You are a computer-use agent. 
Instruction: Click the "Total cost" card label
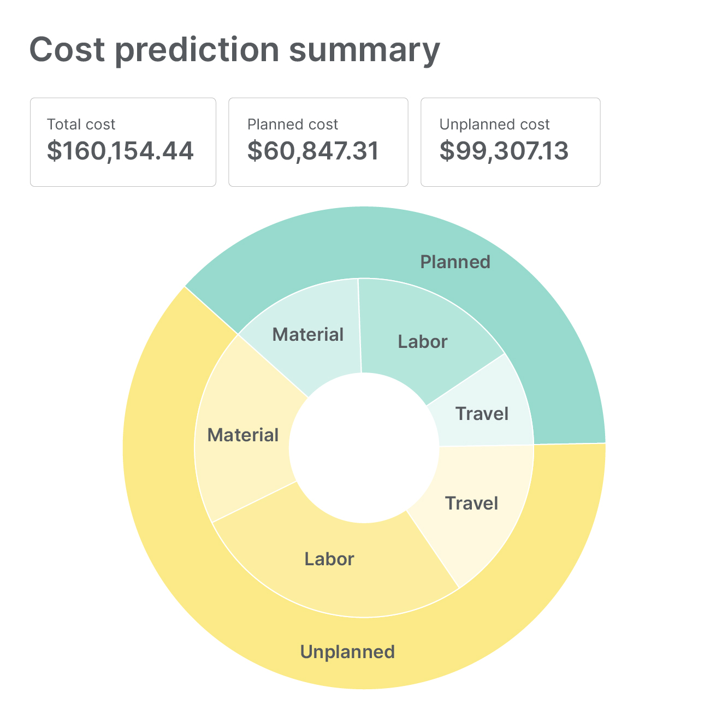tap(81, 125)
